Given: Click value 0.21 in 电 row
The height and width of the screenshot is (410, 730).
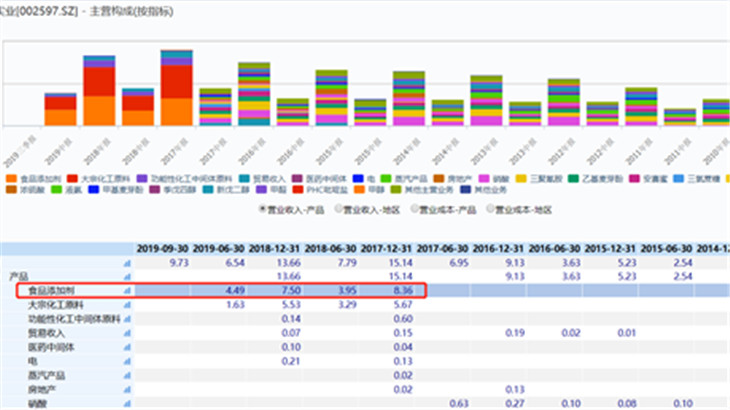Looking at the screenshot, I should (291, 362).
